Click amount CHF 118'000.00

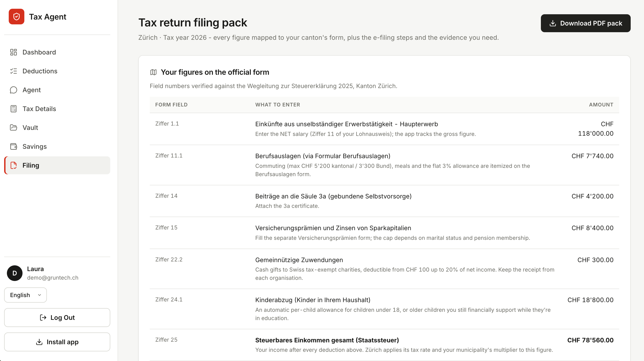pyautogui.click(x=596, y=129)
